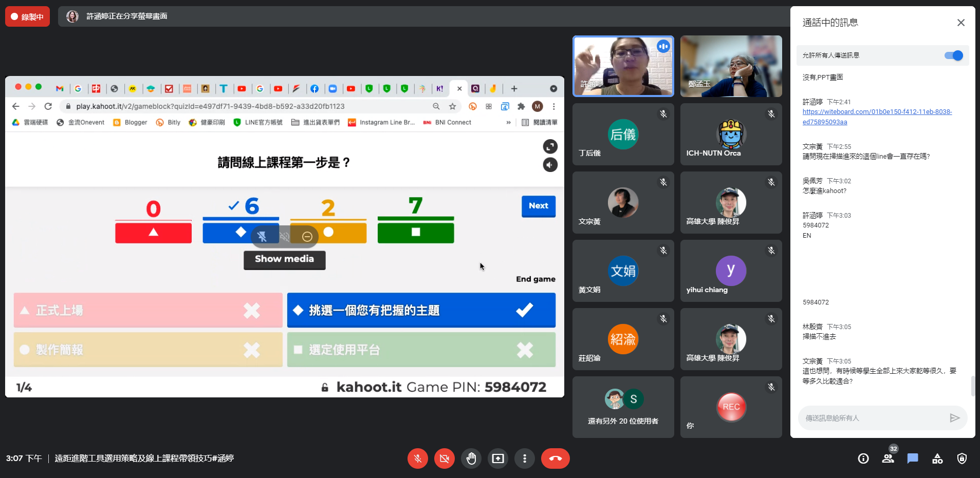Screen dimensions: 980x478
Task: Click the yihui chiang participant tile
Action: [731, 271]
